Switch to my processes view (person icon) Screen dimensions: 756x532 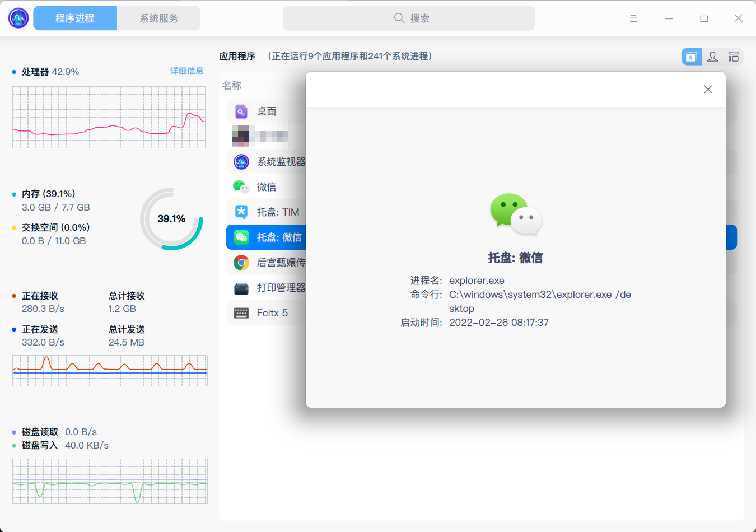(x=712, y=56)
